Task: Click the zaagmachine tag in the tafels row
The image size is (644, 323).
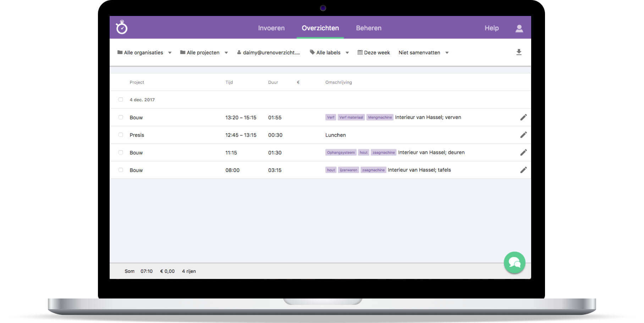Action: coord(373,170)
